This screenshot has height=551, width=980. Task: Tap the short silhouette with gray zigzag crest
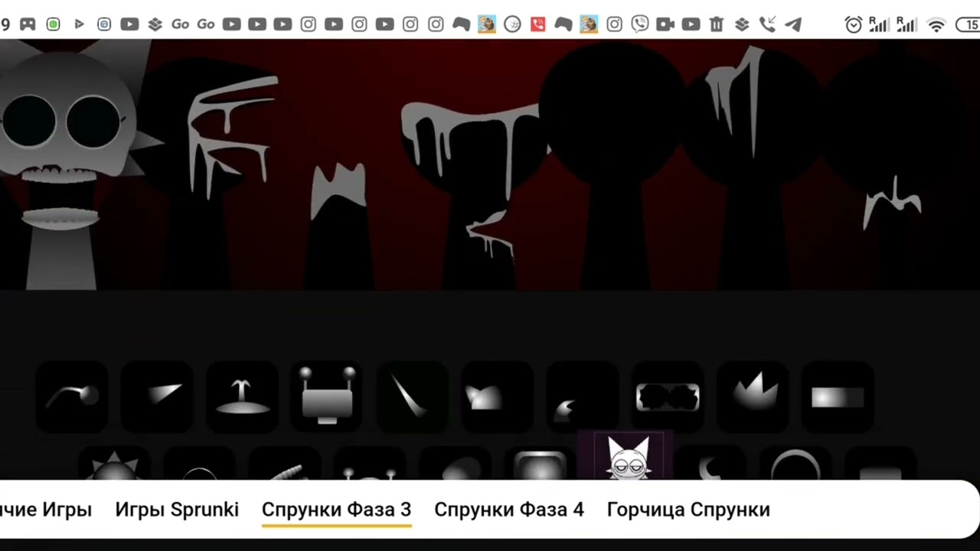point(337,226)
